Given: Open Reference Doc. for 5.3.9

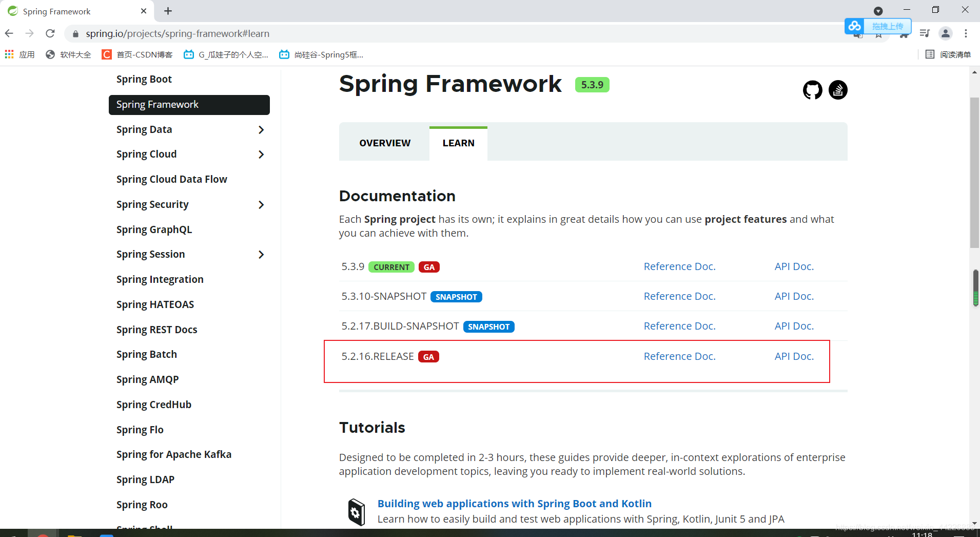Looking at the screenshot, I should [679, 266].
